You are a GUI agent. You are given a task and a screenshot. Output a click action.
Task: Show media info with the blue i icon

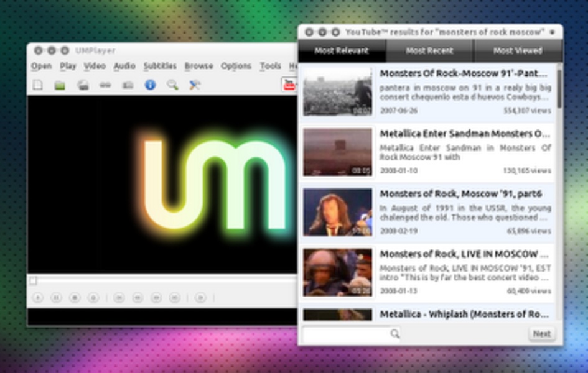click(150, 85)
